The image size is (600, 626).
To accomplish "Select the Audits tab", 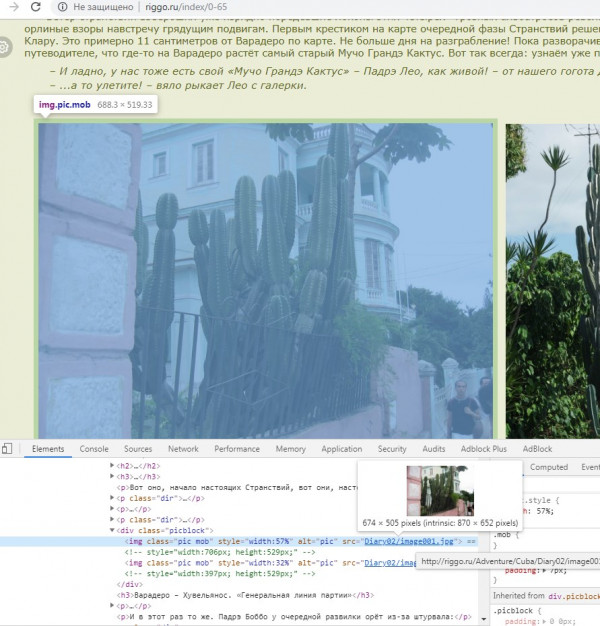I will pyautogui.click(x=434, y=449).
